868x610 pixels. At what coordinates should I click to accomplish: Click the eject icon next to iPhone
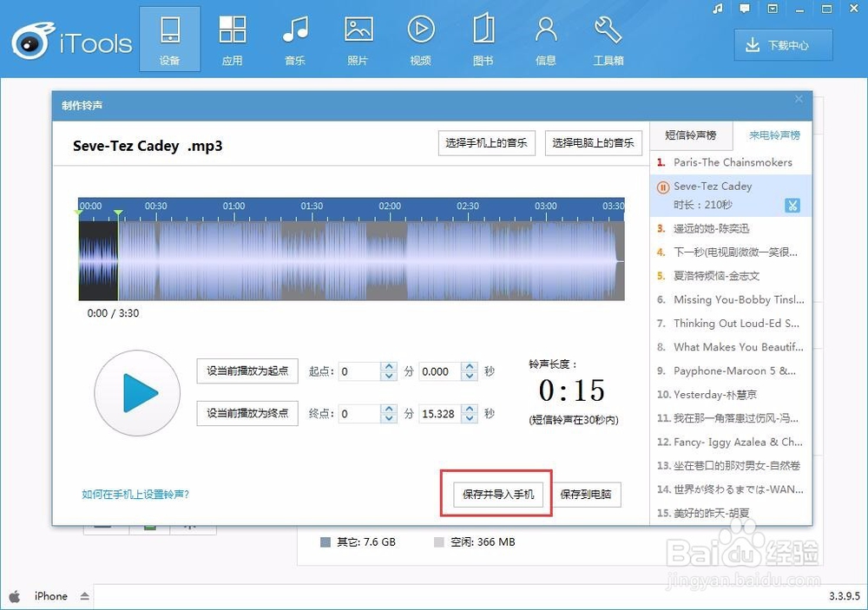pos(84,596)
